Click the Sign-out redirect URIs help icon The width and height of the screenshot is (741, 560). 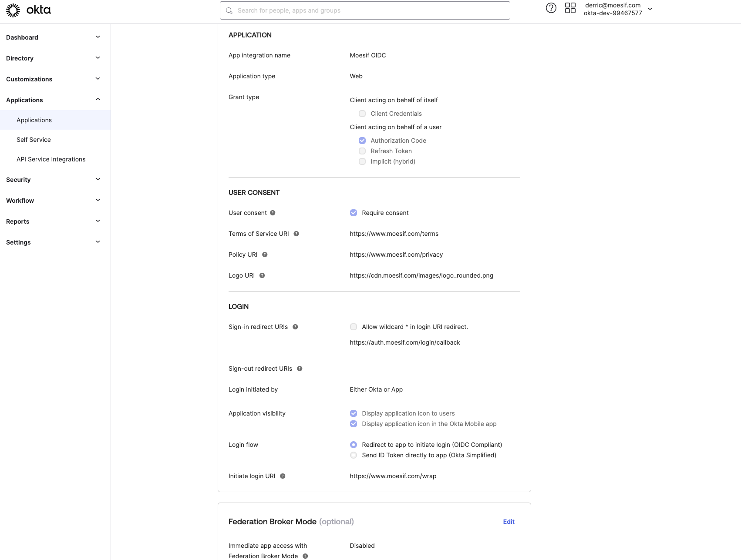click(x=300, y=369)
